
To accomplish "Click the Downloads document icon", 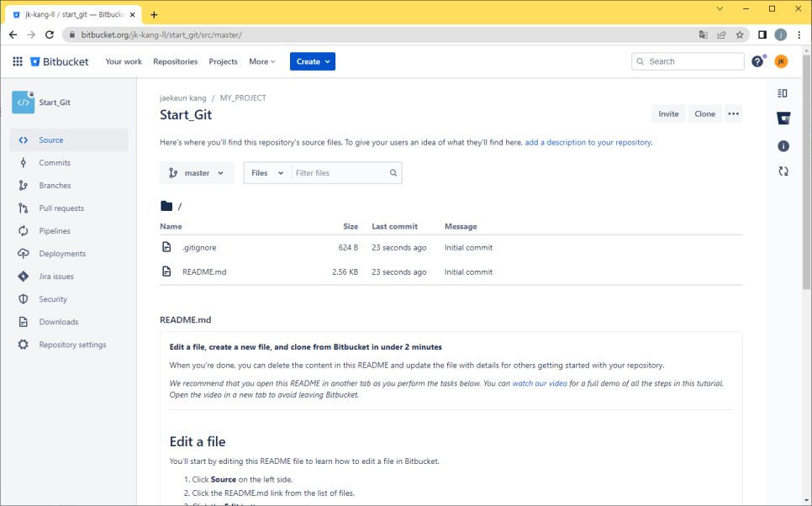I will click(24, 322).
